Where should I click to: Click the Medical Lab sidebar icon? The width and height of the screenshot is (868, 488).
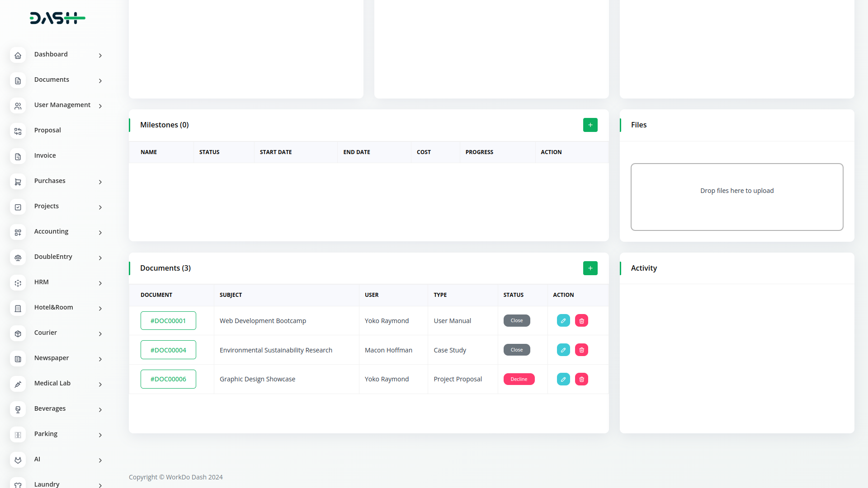(18, 384)
